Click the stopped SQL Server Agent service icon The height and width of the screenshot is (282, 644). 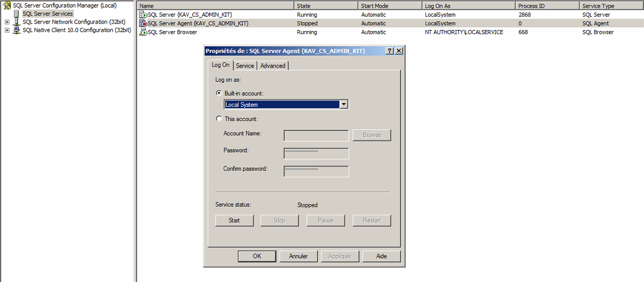pyautogui.click(x=143, y=23)
